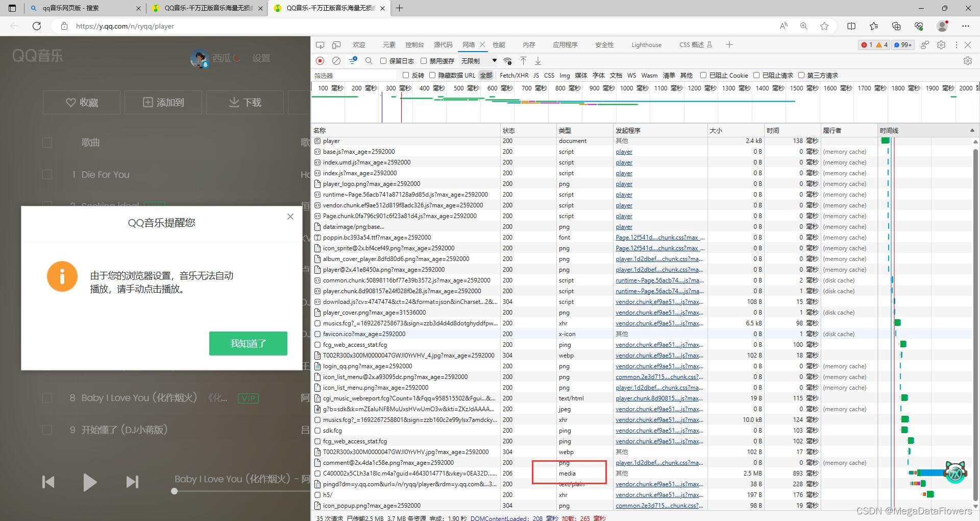The image size is (980, 521).
Task: Clear the network log
Action: tap(336, 61)
